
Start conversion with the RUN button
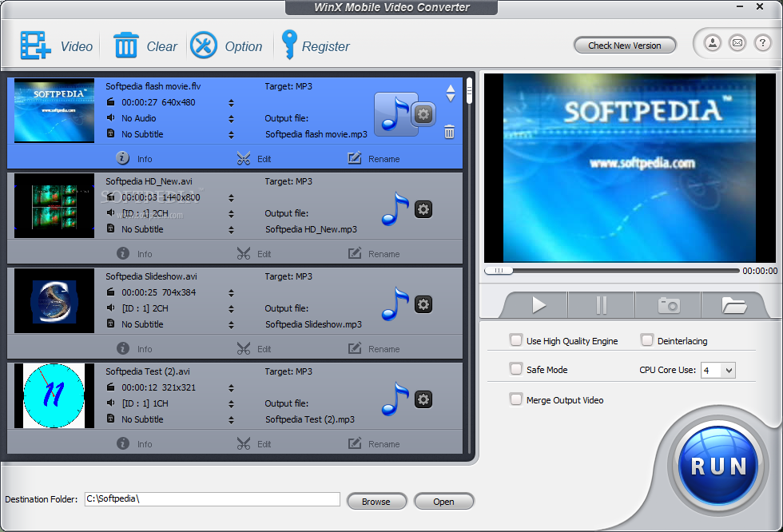tap(718, 466)
